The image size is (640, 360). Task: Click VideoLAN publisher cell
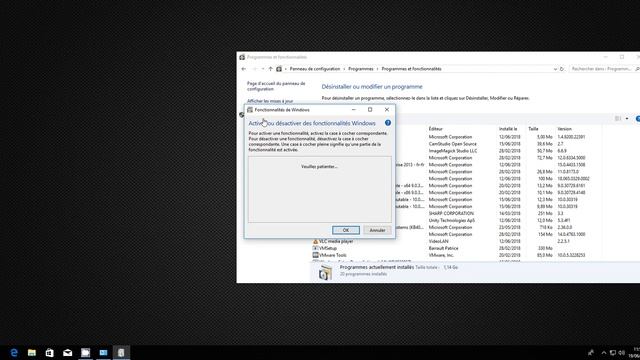click(438, 241)
